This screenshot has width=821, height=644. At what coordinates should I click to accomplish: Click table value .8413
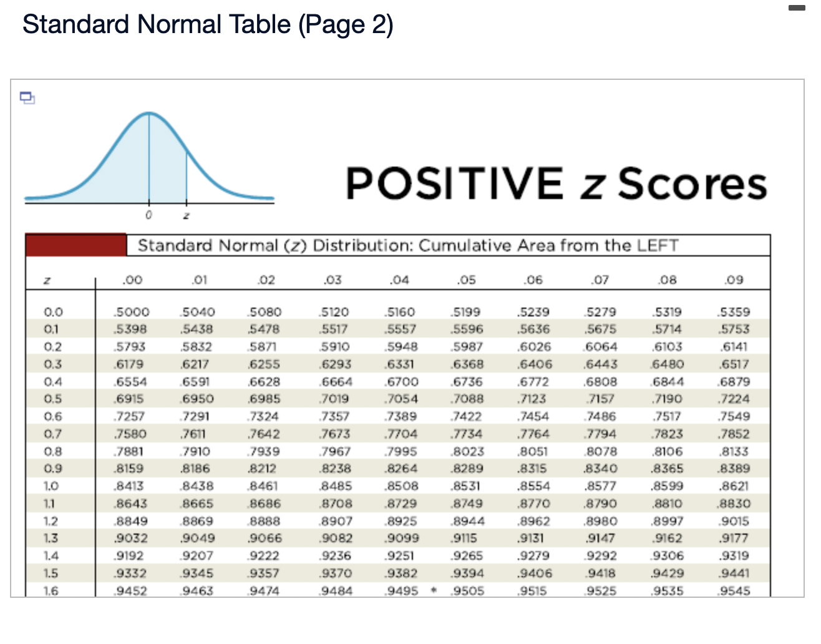[129, 486]
